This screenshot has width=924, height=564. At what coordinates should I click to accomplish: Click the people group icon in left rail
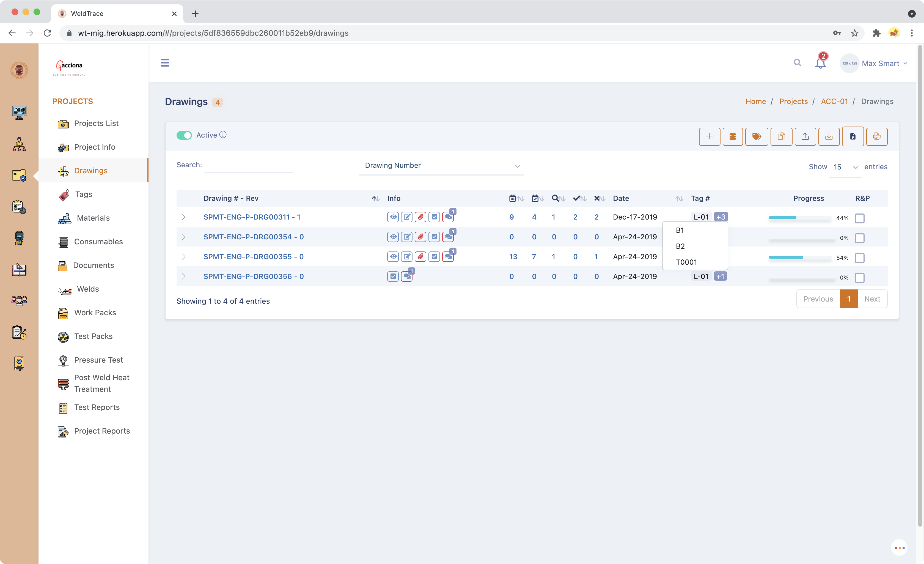[19, 301]
